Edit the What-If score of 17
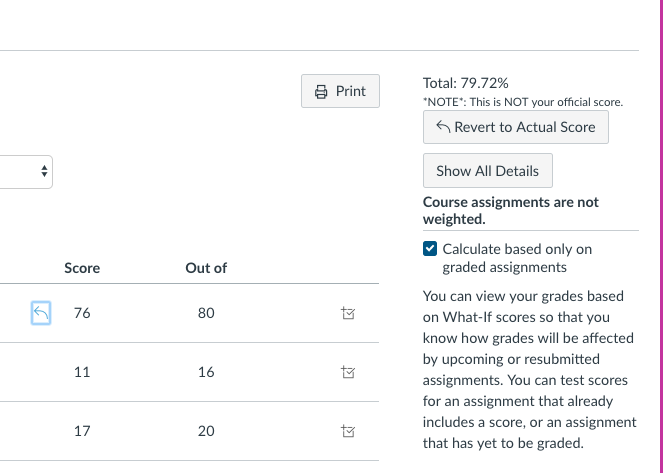 (82, 431)
